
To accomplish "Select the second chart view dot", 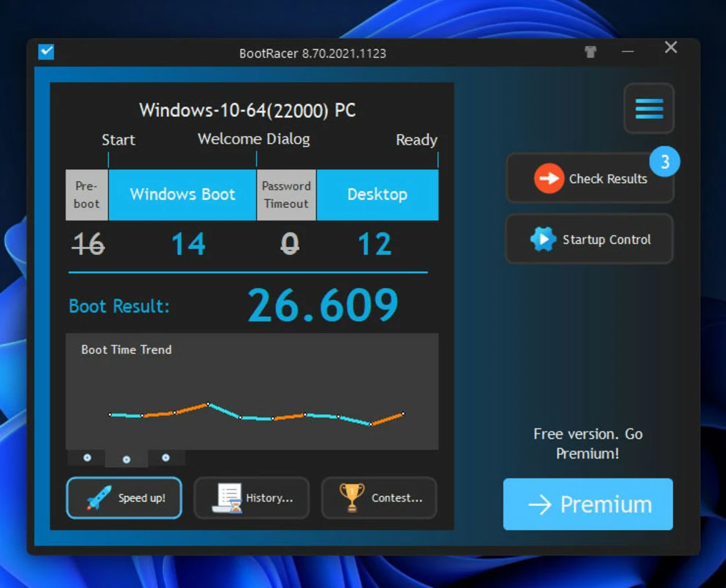I will pos(127,459).
